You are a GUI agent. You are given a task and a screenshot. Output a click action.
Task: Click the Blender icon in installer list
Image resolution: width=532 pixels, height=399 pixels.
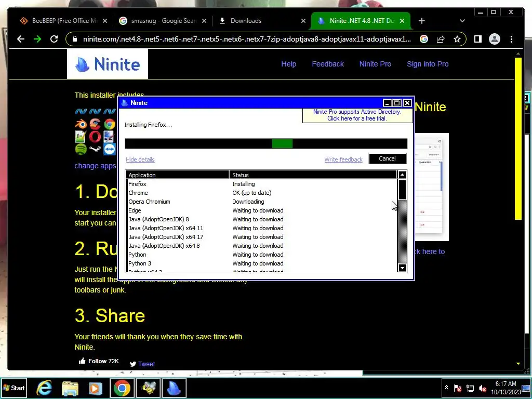(x=81, y=124)
